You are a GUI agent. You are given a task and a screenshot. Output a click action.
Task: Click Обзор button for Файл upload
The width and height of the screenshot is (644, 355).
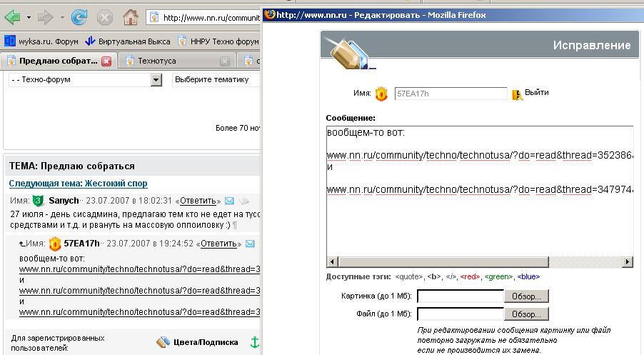527,314
